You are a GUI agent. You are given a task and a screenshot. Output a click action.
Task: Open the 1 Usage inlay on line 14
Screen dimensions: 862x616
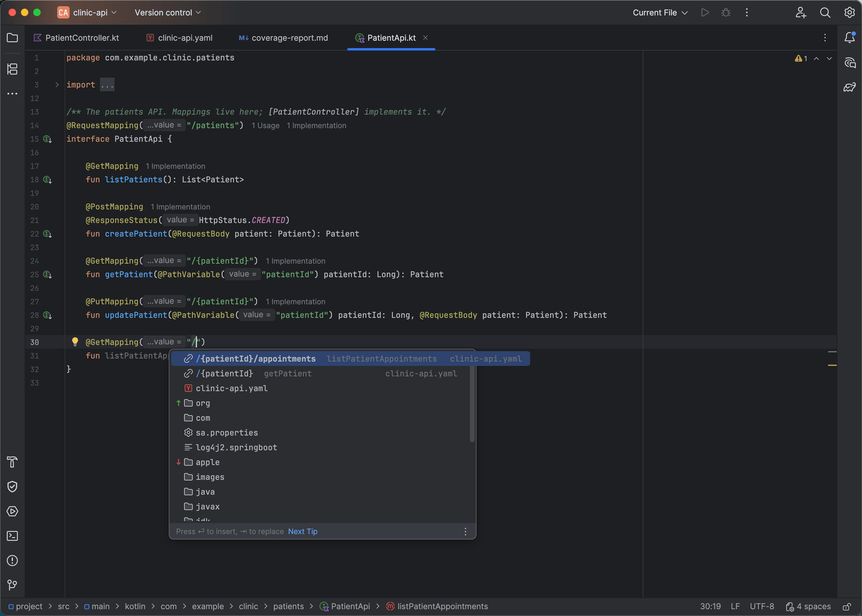tap(266, 126)
